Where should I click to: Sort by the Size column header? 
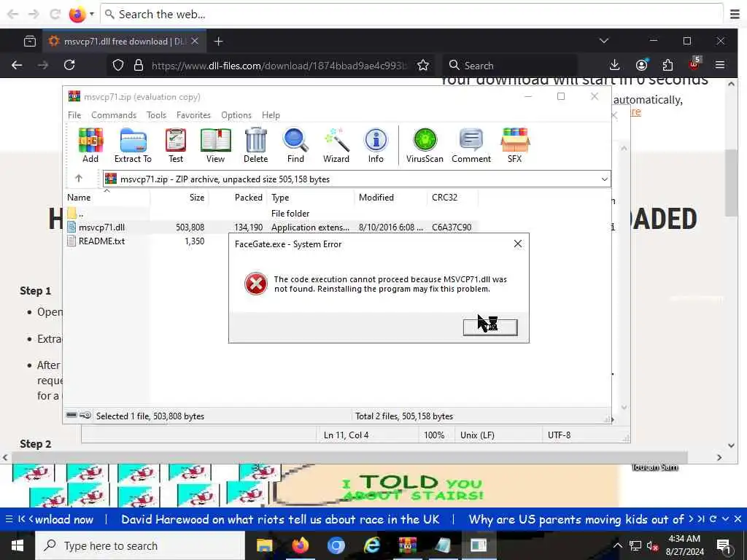[179, 198]
